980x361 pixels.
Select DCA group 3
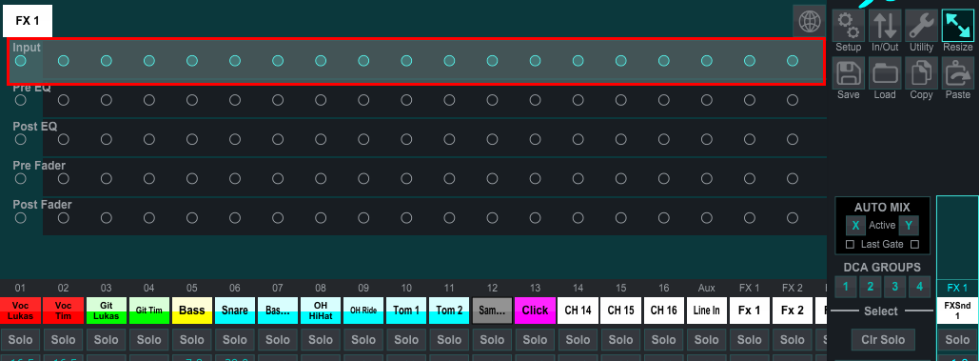(895, 287)
